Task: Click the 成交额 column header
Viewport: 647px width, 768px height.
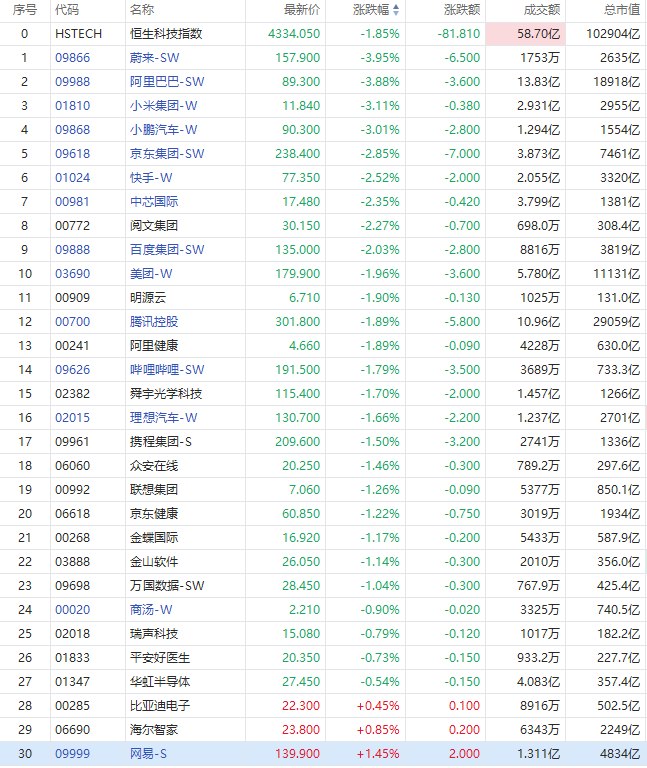Action: [x=526, y=10]
